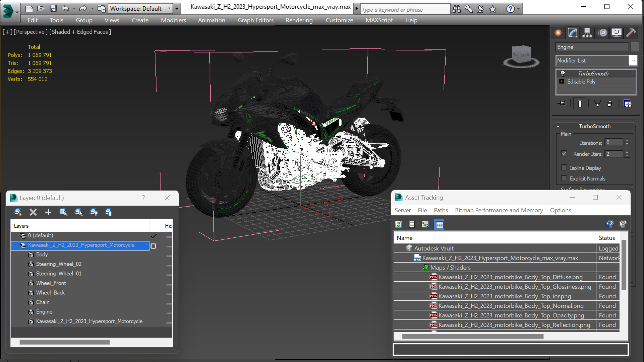The height and width of the screenshot is (362, 644).
Task: Open the Graph Editors menu
Action: click(256, 20)
